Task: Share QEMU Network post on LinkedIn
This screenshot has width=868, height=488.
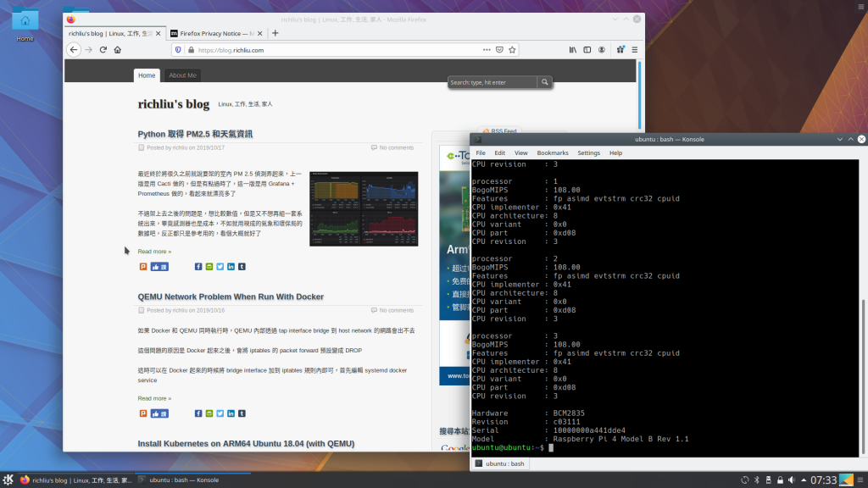Action: pos(231,413)
